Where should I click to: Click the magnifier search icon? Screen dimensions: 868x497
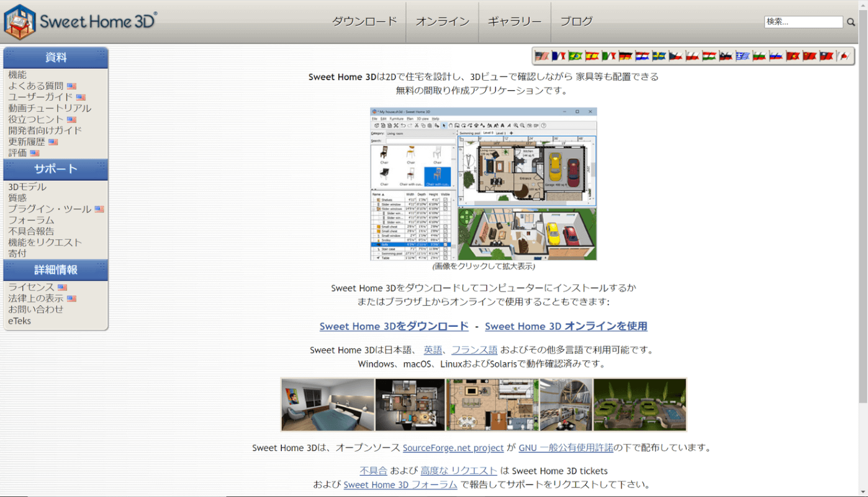click(851, 22)
